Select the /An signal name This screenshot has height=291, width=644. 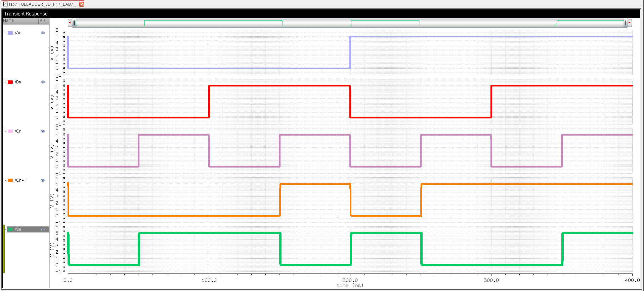(x=18, y=33)
